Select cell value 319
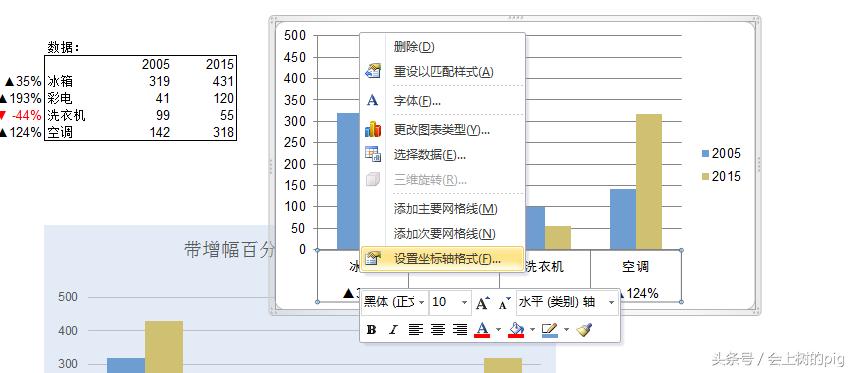 [159, 82]
